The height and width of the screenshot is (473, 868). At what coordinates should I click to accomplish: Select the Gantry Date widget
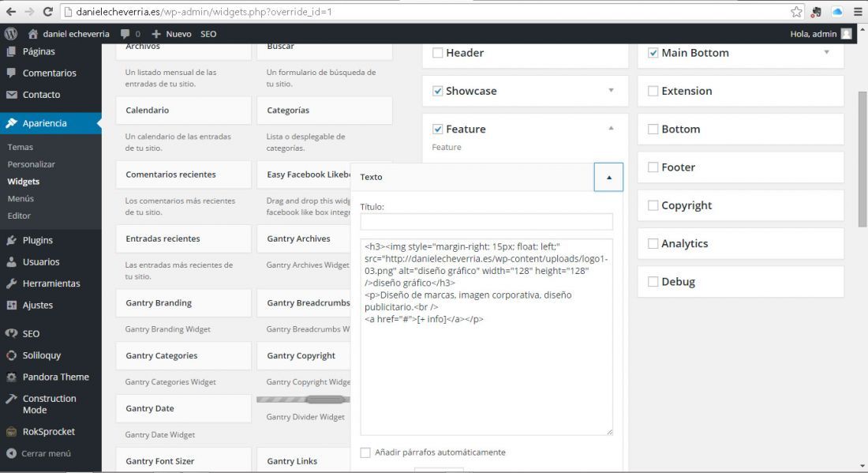click(183, 408)
